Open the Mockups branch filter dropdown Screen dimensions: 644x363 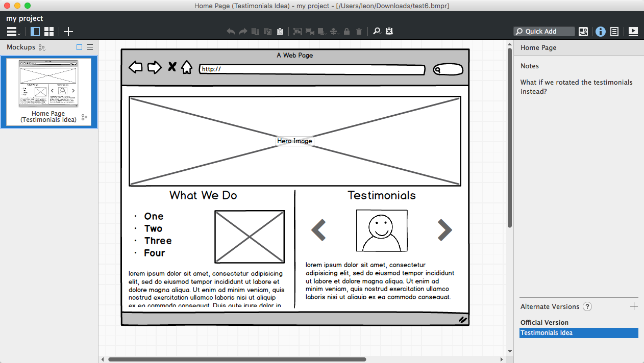42,47
